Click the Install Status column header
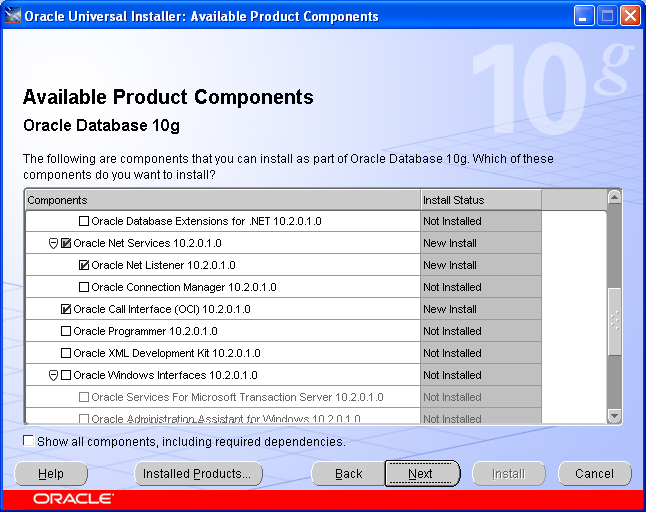Viewport: 646px width, 512px height. click(x=481, y=200)
